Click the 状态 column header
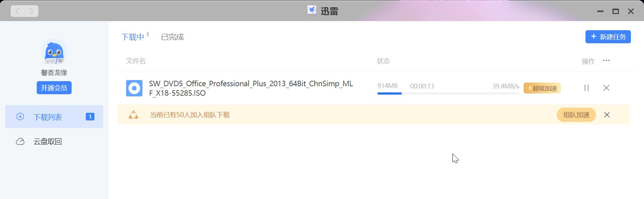 coord(383,61)
